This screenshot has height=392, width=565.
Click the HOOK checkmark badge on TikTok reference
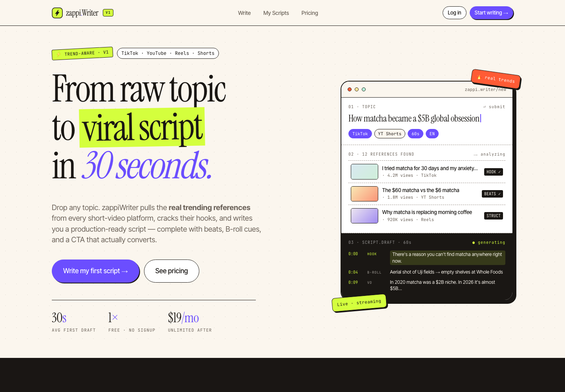(493, 172)
